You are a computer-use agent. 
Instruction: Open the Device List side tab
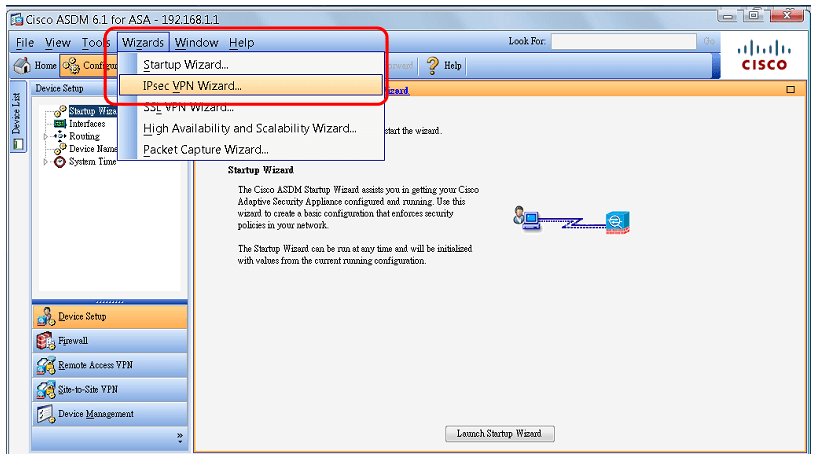(18, 117)
